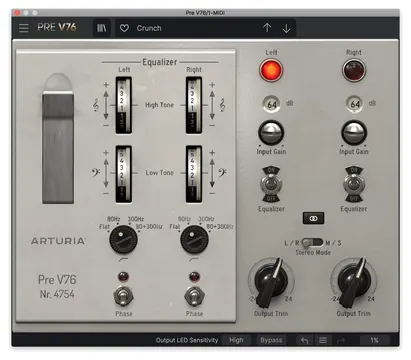Select previous preset with up arrow
The image size is (411, 360).
[x=267, y=28]
